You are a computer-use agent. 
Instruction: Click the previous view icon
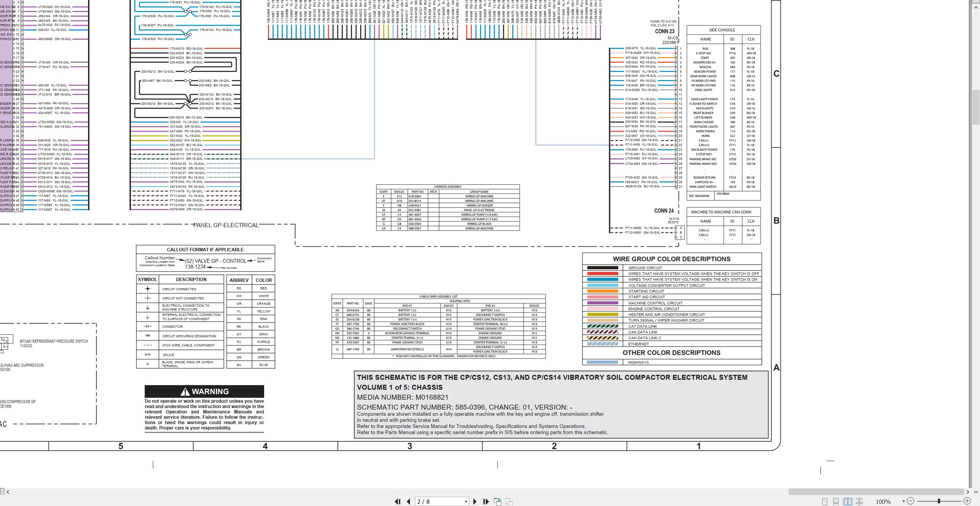[x=498, y=501]
